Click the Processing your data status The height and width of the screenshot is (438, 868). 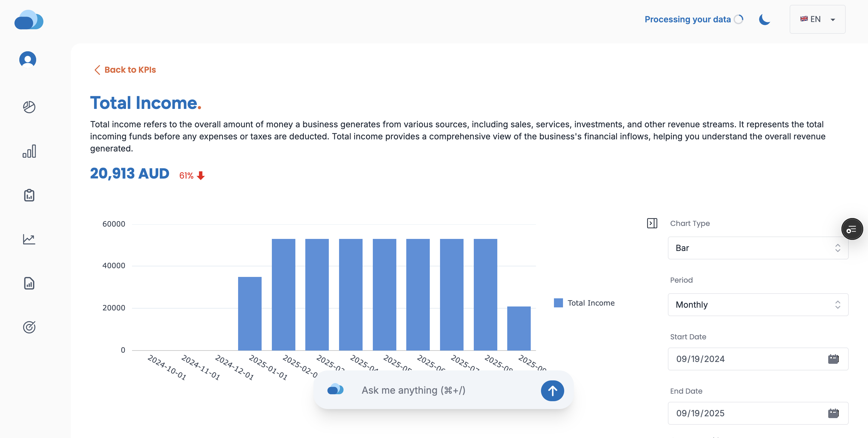[x=687, y=19]
